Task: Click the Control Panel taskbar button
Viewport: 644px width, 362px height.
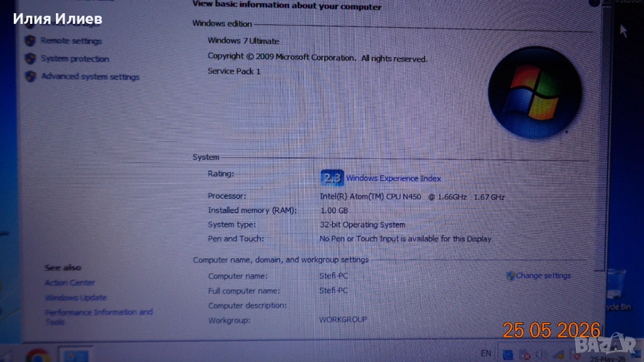Action: 75,355
